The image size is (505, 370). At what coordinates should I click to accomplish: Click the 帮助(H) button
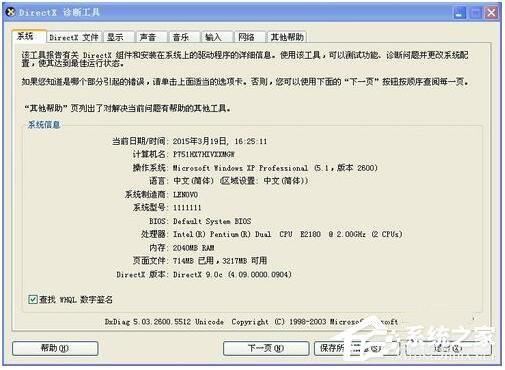pos(55,348)
